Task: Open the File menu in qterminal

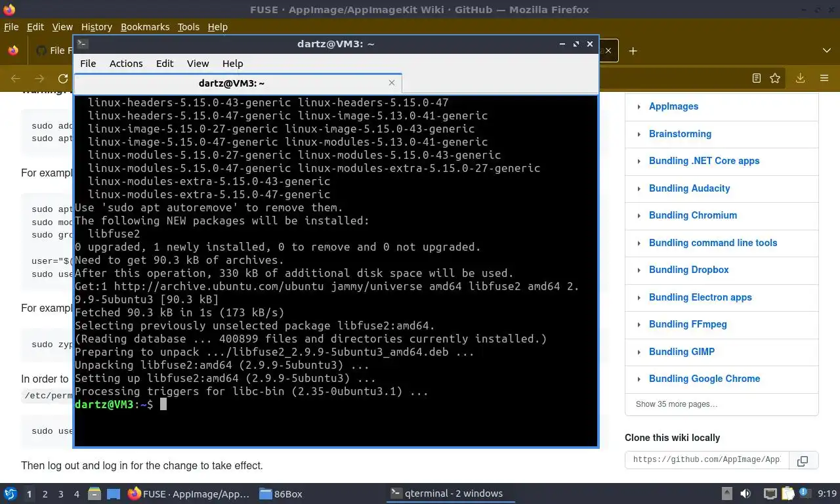Action: (x=88, y=64)
